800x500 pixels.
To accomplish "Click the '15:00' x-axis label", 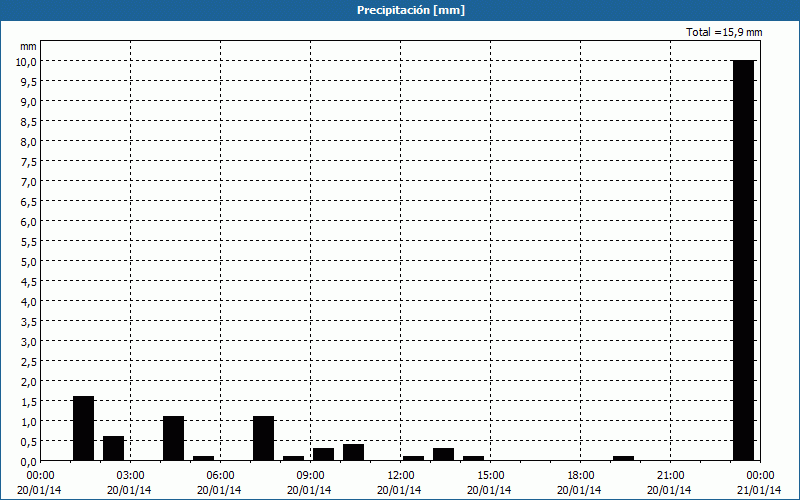I will [490, 476].
